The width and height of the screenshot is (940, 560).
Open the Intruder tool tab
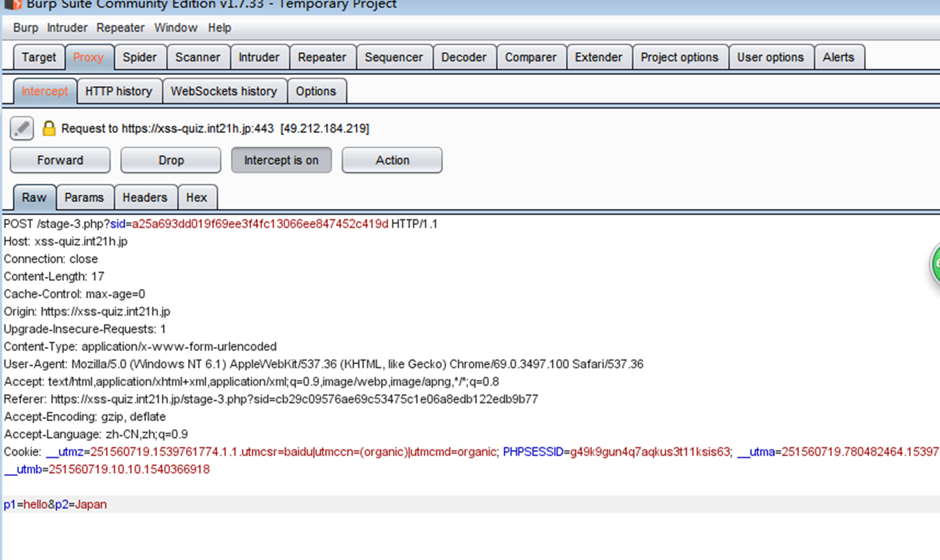pos(259,57)
